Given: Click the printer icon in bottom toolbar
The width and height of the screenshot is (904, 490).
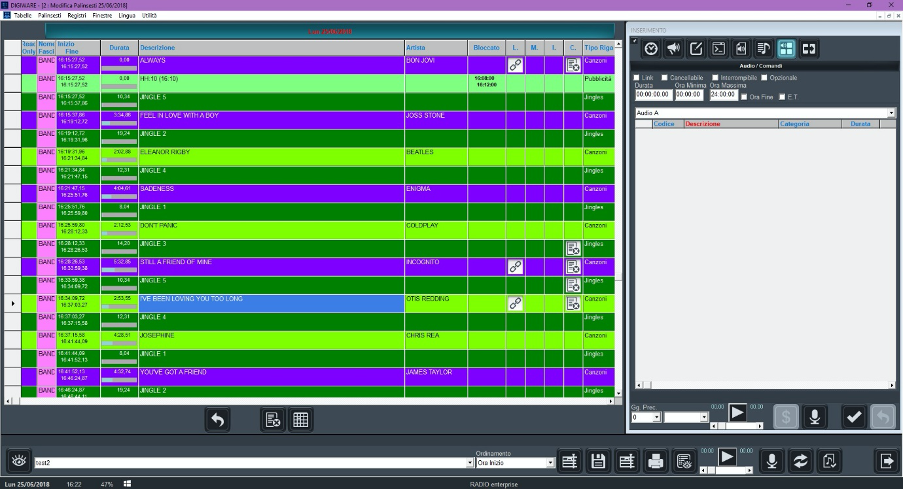Looking at the screenshot, I should pyautogui.click(x=656, y=460).
